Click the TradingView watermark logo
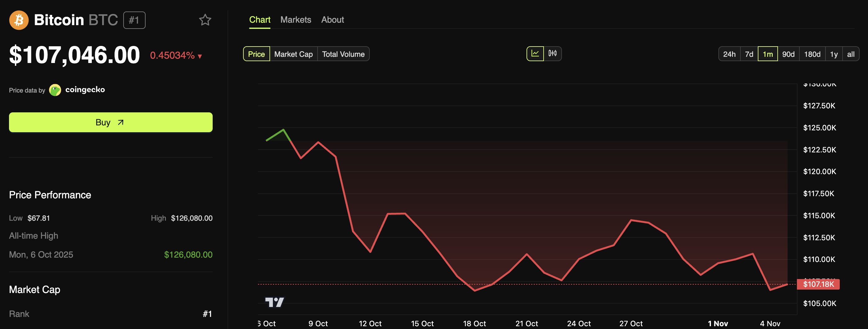The image size is (868, 329). (275, 302)
